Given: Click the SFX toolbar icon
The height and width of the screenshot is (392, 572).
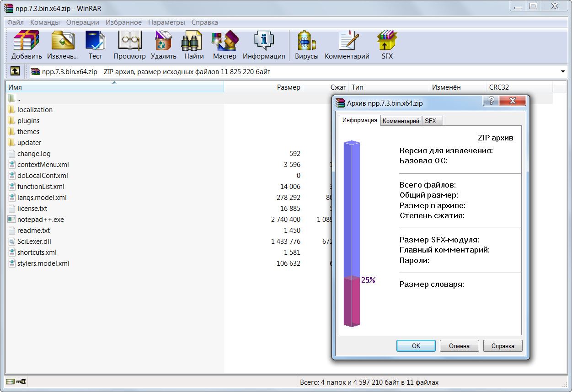Looking at the screenshot, I should tap(387, 45).
